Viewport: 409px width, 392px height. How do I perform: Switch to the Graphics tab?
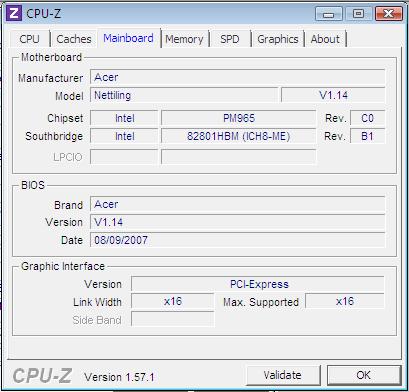(x=277, y=39)
